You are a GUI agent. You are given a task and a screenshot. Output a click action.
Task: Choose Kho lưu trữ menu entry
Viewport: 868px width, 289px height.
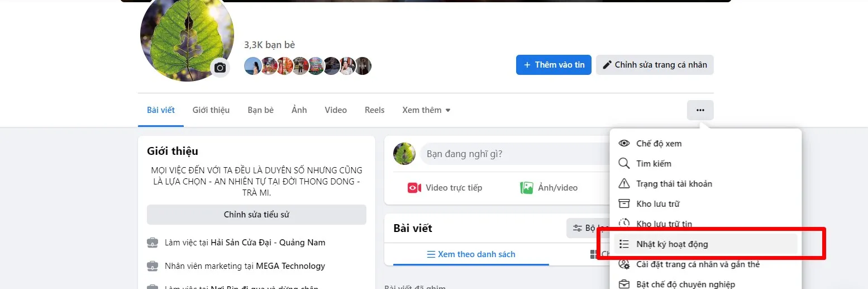click(x=705, y=203)
